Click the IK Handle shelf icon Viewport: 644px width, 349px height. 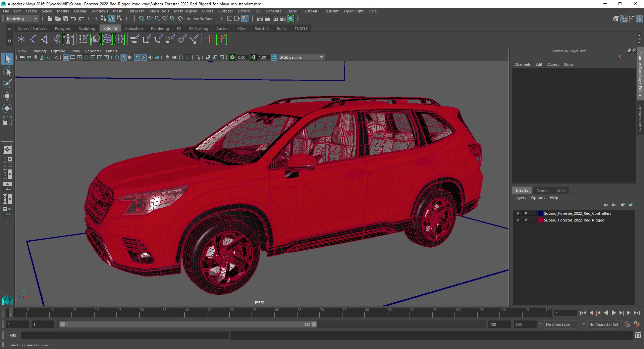pyautogui.click(x=44, y=39)
